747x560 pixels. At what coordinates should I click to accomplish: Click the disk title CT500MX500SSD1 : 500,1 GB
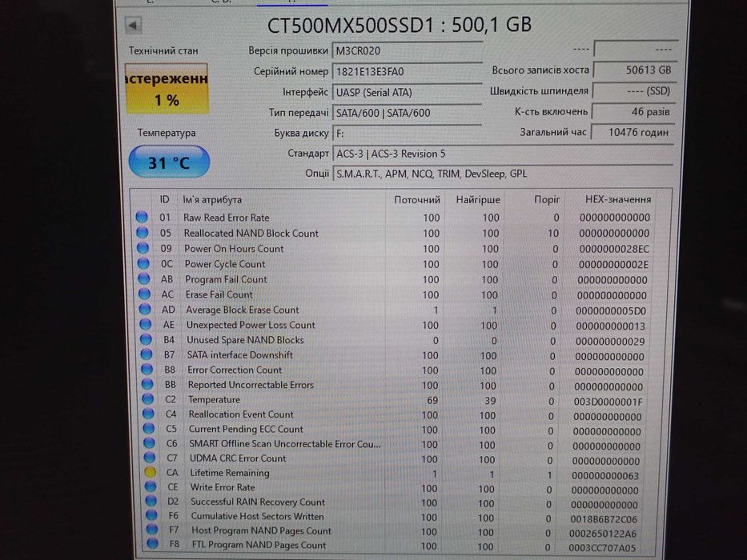click(400, 25)
